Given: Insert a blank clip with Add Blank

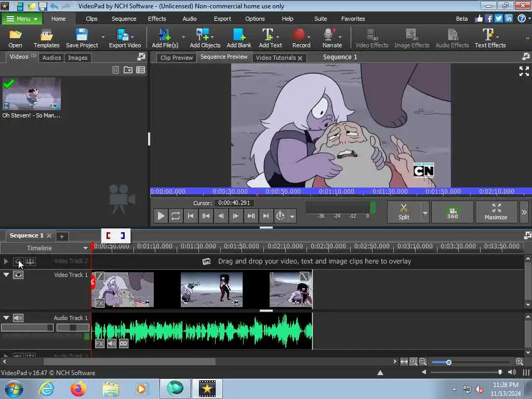Looking at the screenshot, I should (x=239, y=38).
